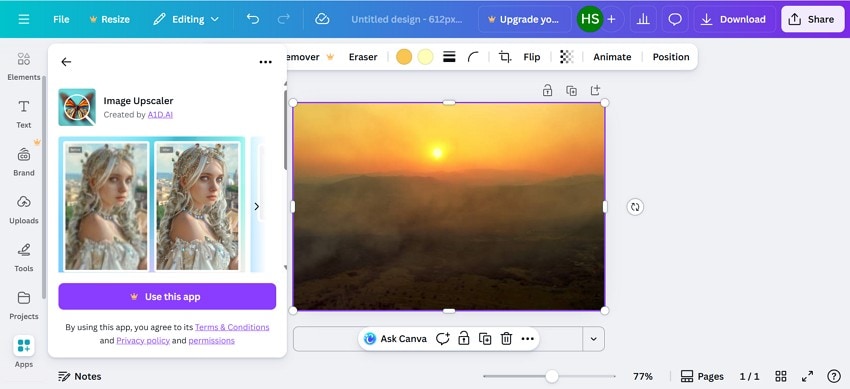Select the Eraser tool
Image resolution: width=850 pixels, height=389 pixels.
pyautogui.click(x=363, y=57)
